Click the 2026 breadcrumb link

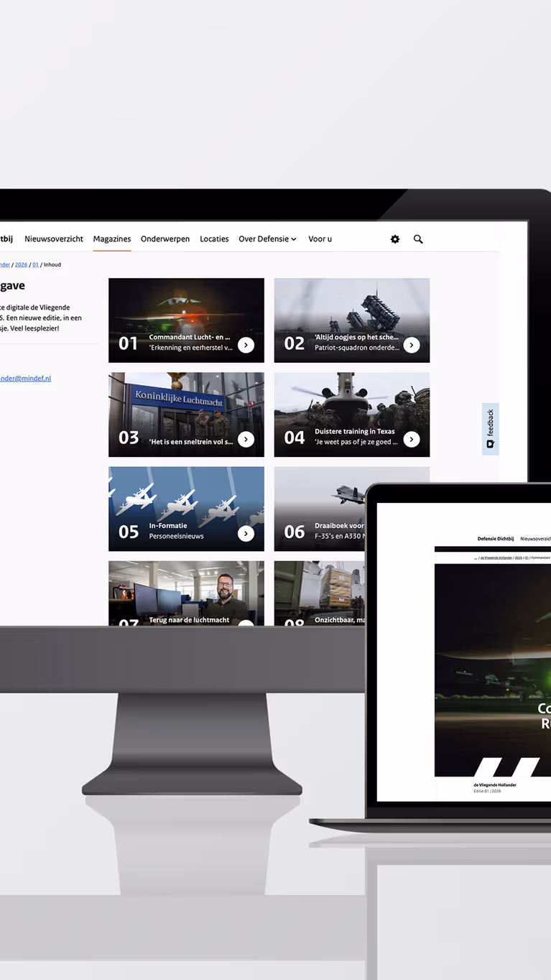[x=21, y=265]
